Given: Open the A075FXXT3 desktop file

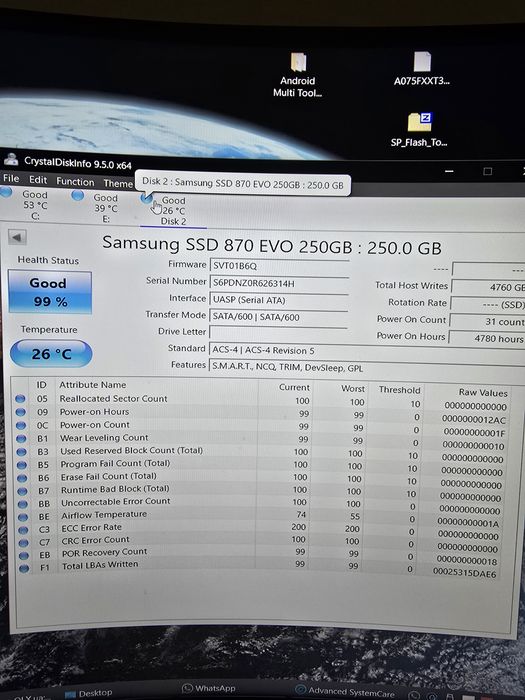Looking at the screenshot, I should coord(421,68).
